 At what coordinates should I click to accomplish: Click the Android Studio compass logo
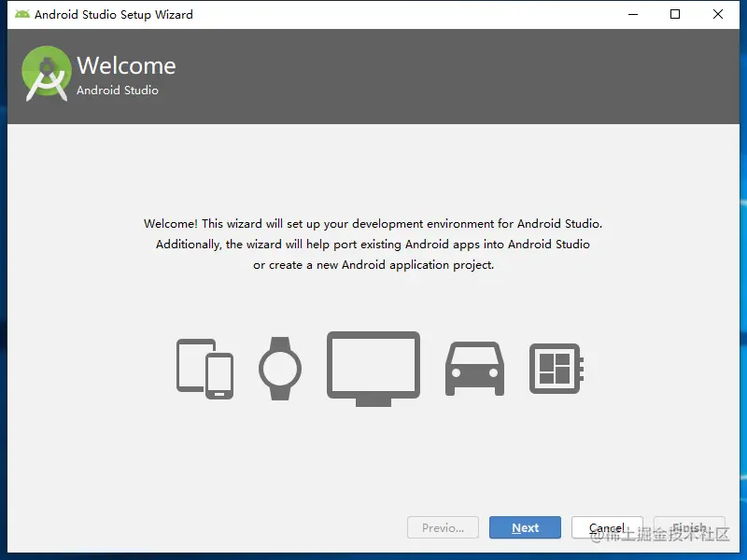(x=46, y=74)
